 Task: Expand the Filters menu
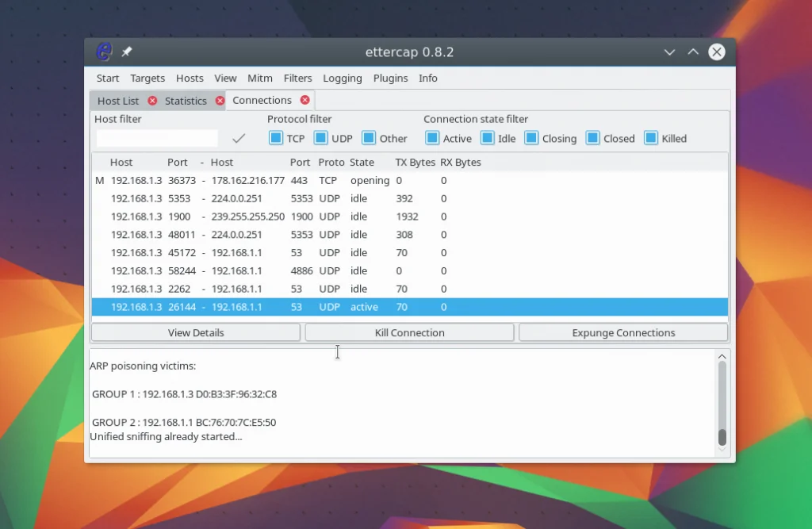point(297,79)
